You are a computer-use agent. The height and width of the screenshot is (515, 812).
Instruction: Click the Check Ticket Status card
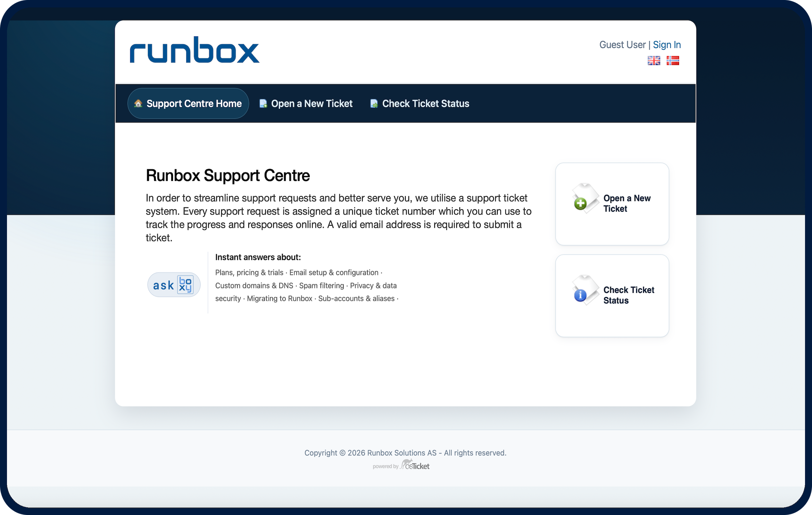pos(612,296)
